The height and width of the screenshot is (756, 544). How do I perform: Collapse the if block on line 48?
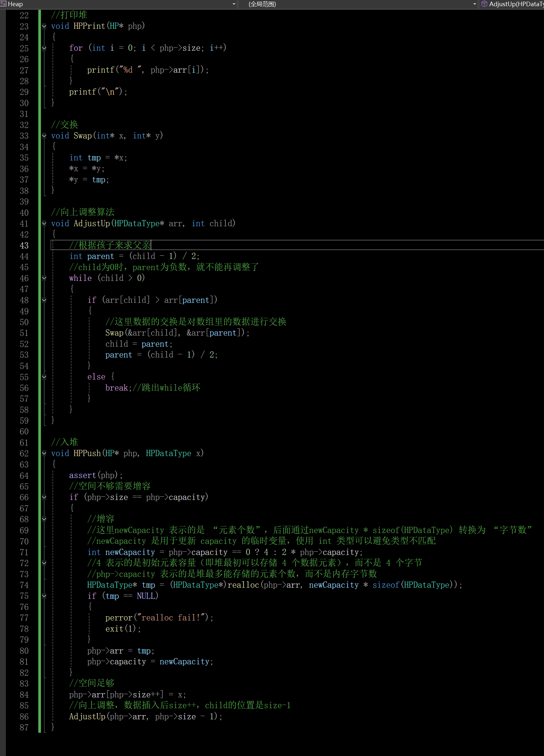44,300
